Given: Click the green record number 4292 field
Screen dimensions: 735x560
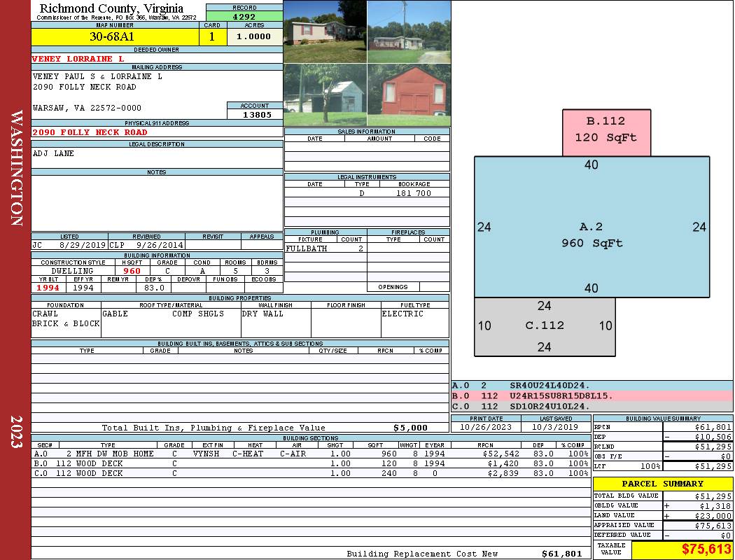Looking at the screenshot, I should (x=244, y=16).
